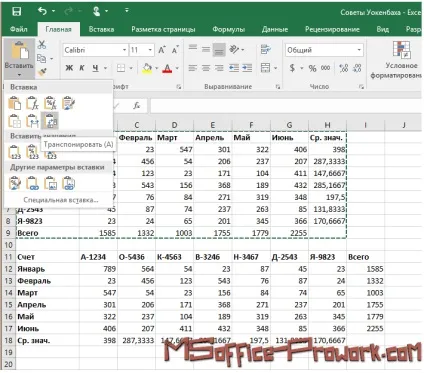The image size is (424, 373).
Task: Toggle Top Align in alignment group
Action: coord(193,49)
